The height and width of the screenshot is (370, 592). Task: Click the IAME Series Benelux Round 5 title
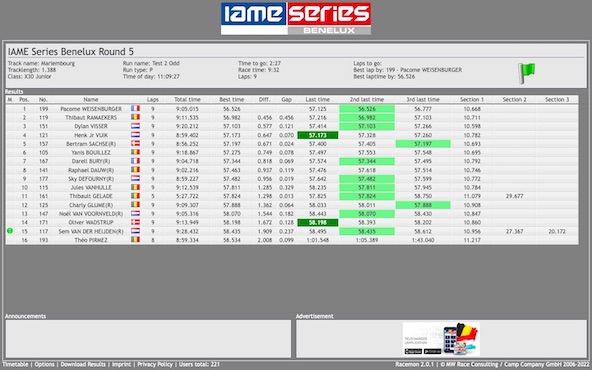coord(71,51)
